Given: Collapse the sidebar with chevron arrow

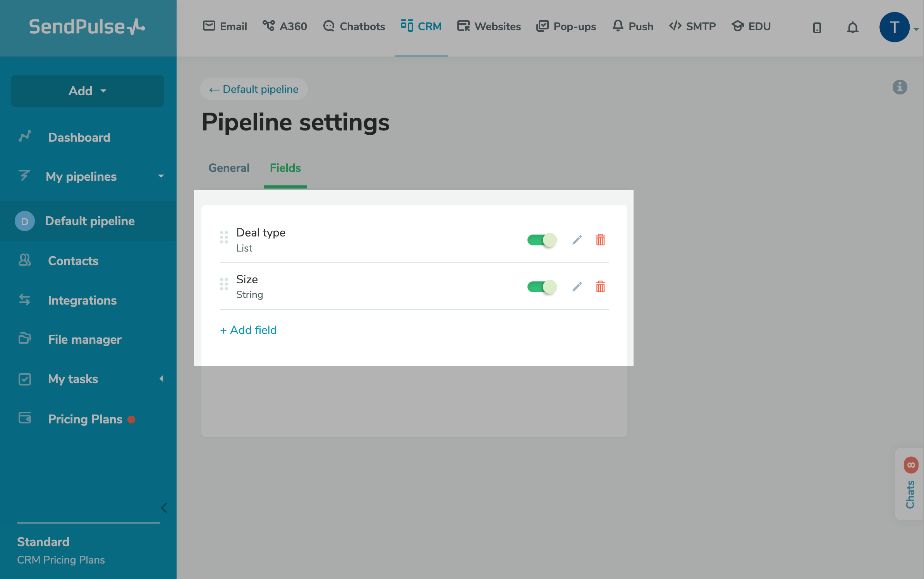Looking at the screenshot, I should click(164, 508).
